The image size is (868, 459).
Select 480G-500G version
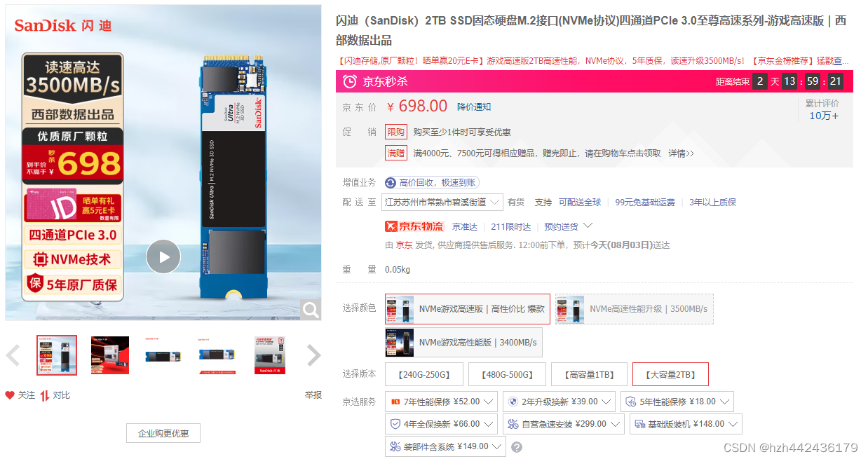[507, 374]
